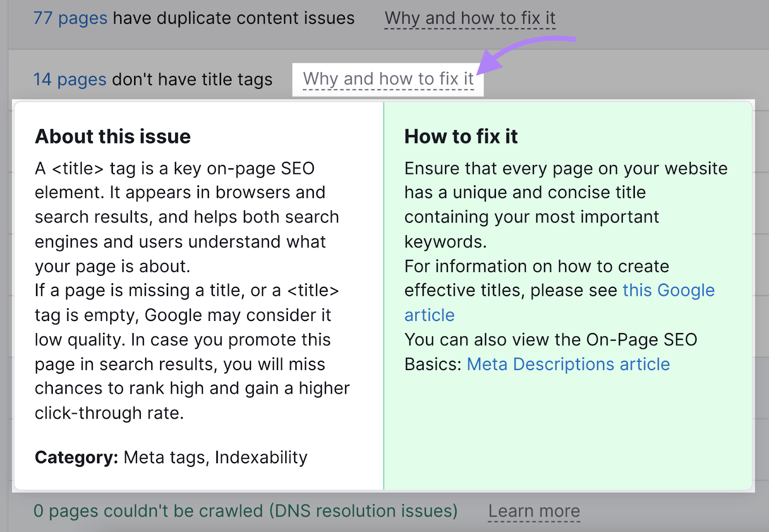Open the "14 pages" link without title tags
This screenshot has height=532, width=769.
click(70, 79)
